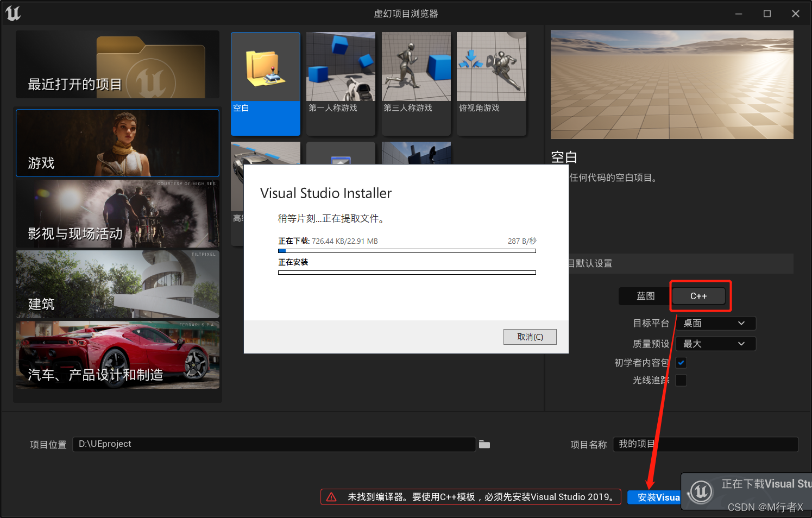Click the 正在安装 installation progress bar

coord(407,273)
